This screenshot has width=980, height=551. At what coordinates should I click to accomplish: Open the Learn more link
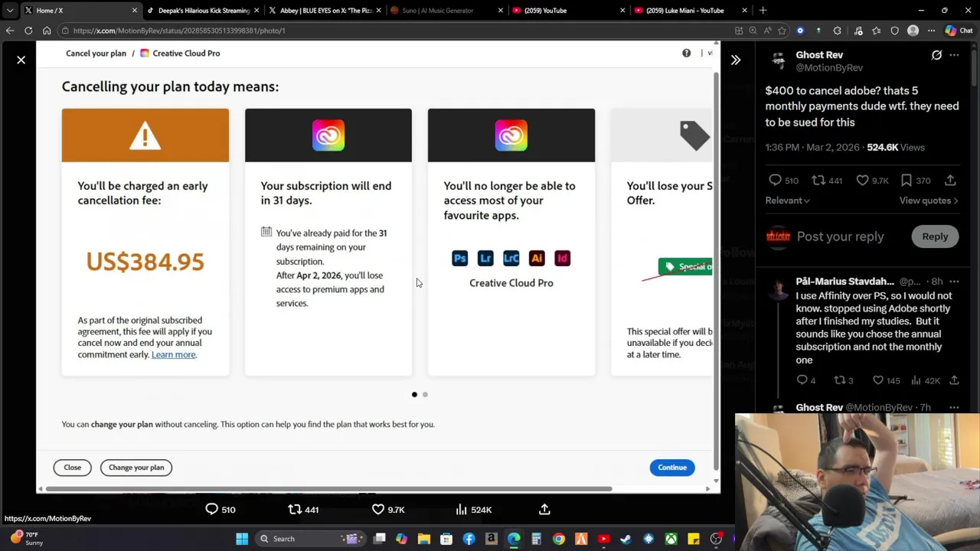click(x=174, y=354)
